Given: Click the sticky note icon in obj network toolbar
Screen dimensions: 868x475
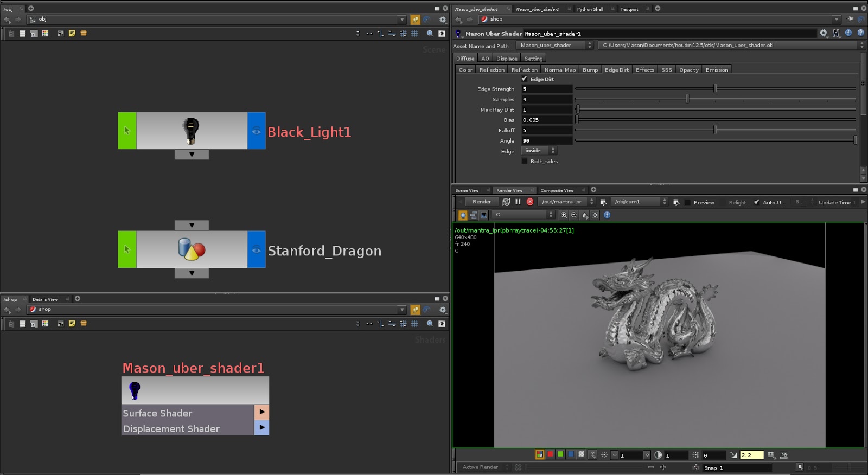Looking at the screenshot, I should (72, 34).
